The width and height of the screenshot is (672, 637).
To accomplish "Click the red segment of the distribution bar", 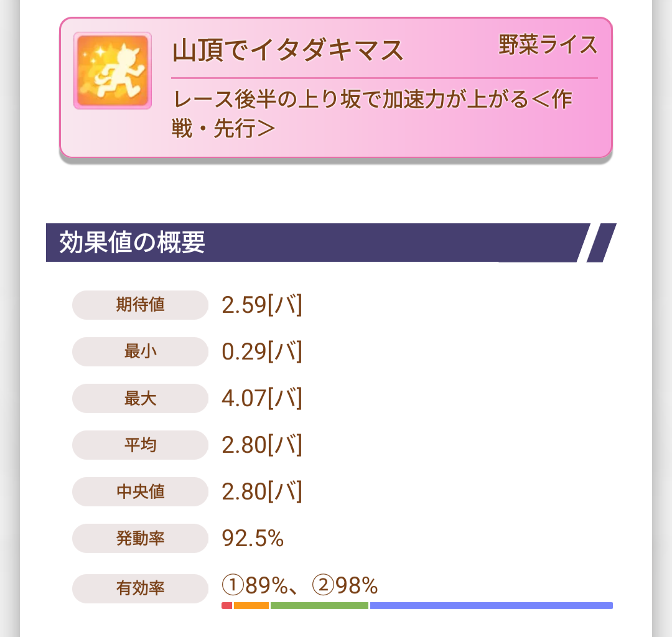I will click(x=226, y=605).
